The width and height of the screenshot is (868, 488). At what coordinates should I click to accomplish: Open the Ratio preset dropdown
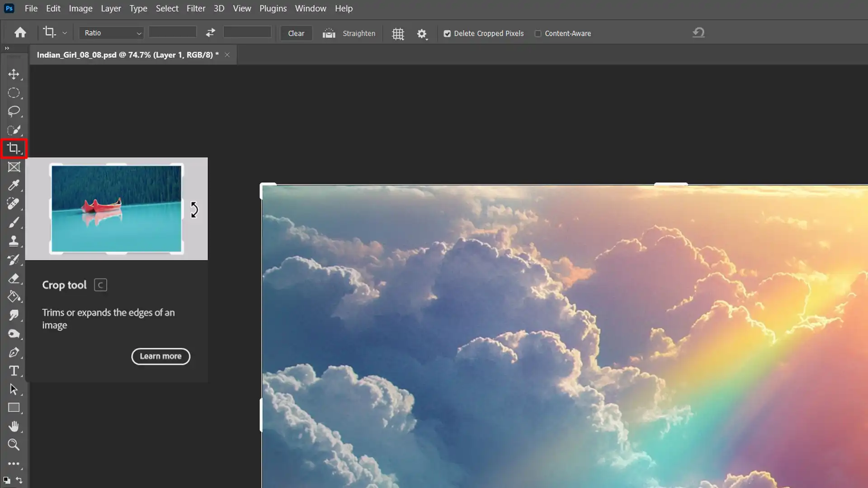(x=112, y=33)
